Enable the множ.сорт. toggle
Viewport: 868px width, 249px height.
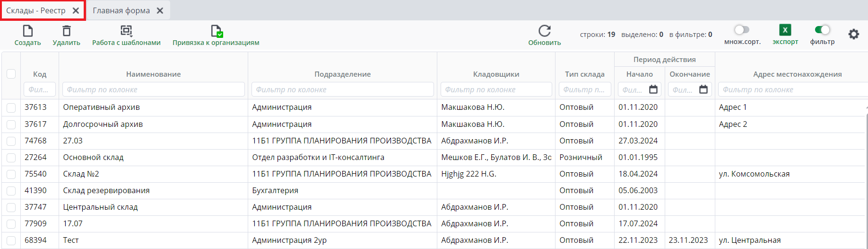[742, 30]
